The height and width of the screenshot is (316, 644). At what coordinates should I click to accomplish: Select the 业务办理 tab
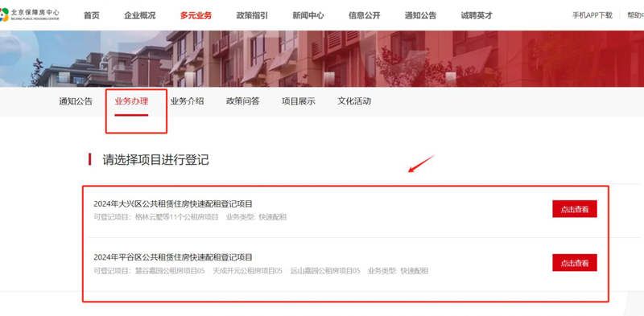tap(131, 101)
